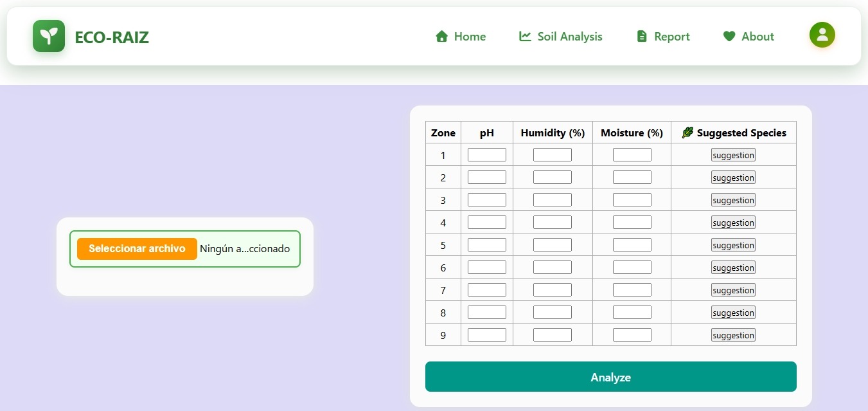Click the suggestion button for Zone 5

coord(733,244)
